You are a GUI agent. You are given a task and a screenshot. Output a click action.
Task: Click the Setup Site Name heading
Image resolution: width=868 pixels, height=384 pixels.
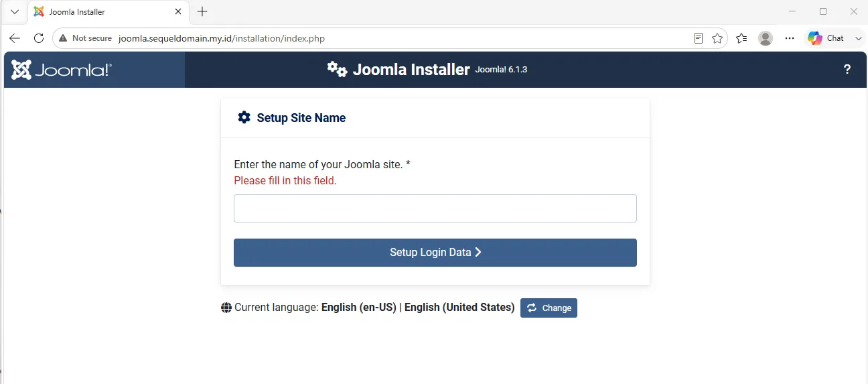[x=301, y=118]
